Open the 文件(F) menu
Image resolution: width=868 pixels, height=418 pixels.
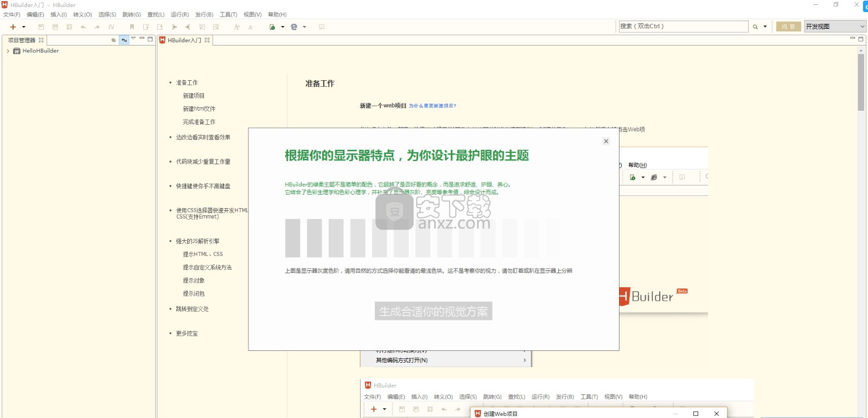point(11,15)
